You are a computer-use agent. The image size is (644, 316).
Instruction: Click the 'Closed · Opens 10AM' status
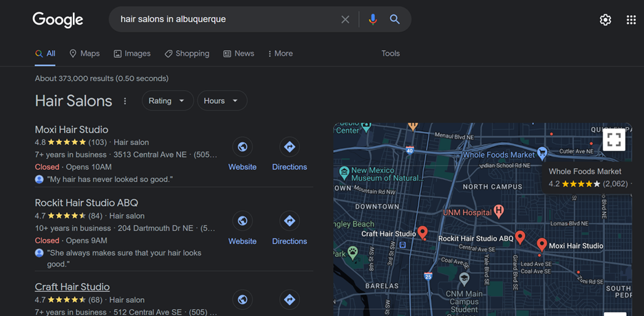coord(73,167)
